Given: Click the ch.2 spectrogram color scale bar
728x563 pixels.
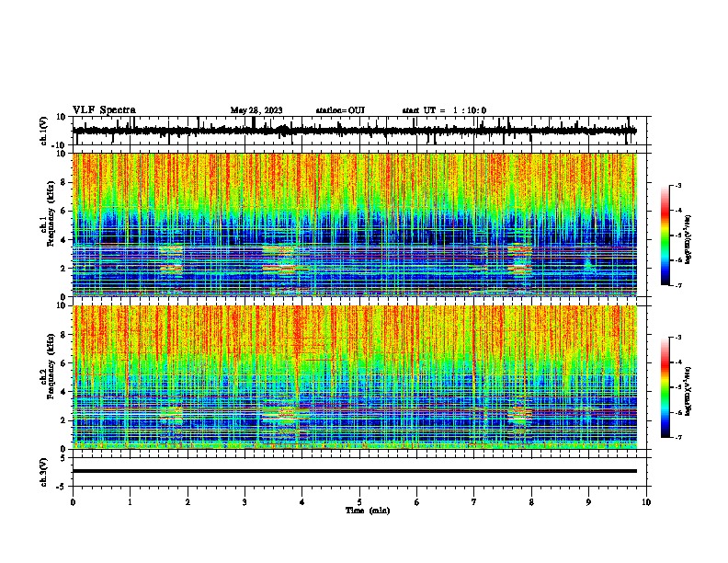Looking at the screenshot, I should click(x=665, y=387).
